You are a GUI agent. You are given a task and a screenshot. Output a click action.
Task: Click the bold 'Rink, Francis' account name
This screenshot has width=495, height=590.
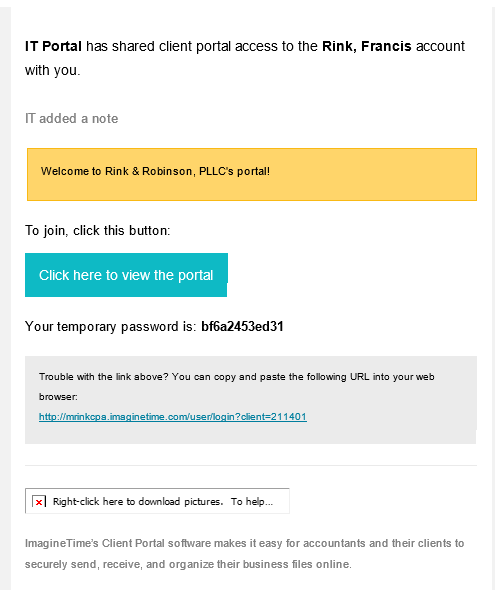(367, 46)
